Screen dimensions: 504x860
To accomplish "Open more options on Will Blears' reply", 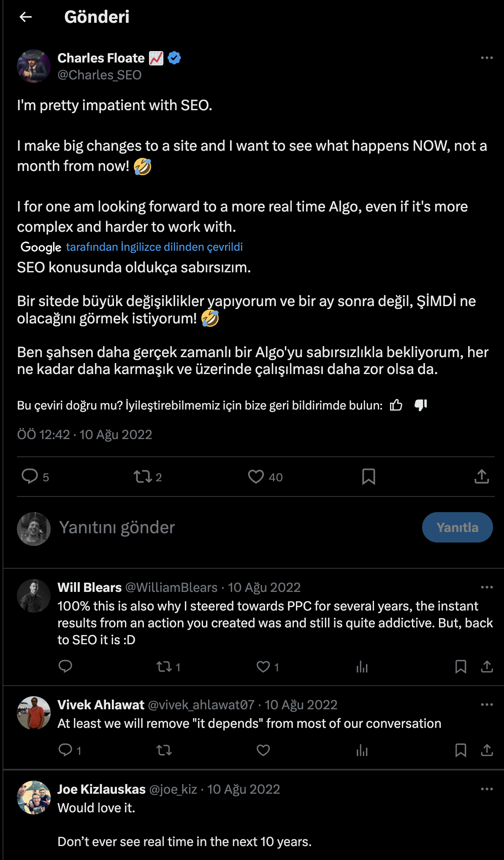I will pyautogui.click(x=486, y=587).
